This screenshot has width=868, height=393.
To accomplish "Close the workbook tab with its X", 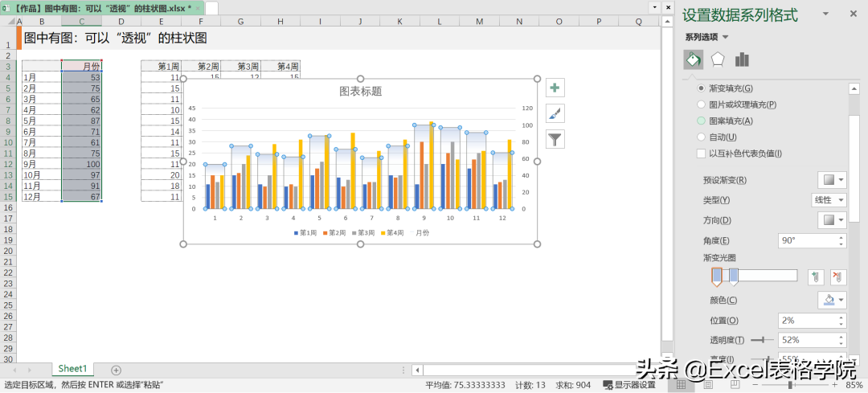I will click(x=198, y=8).
